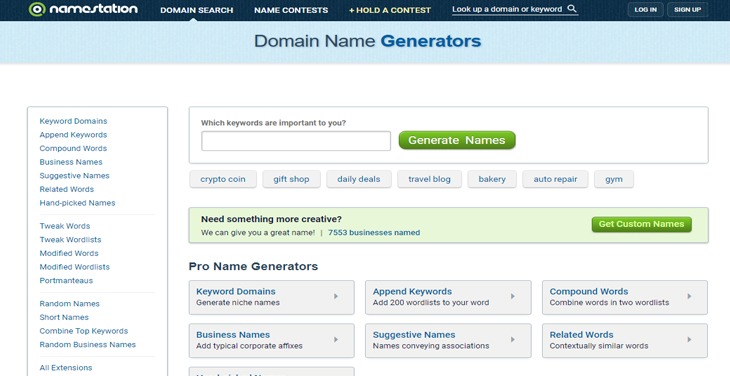Open Tweak Wordlists in the sidebar
The height and width of the screenshot is (376, 730).
(70, 240)
